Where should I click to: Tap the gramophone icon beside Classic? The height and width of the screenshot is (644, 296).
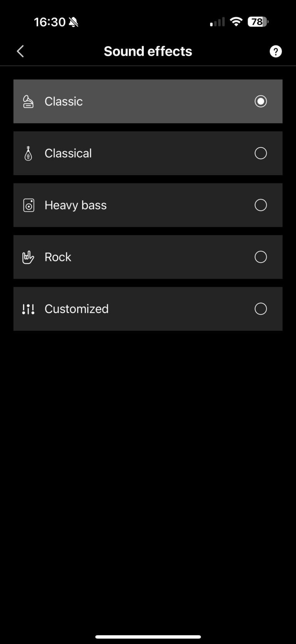[x=28, y=101]
